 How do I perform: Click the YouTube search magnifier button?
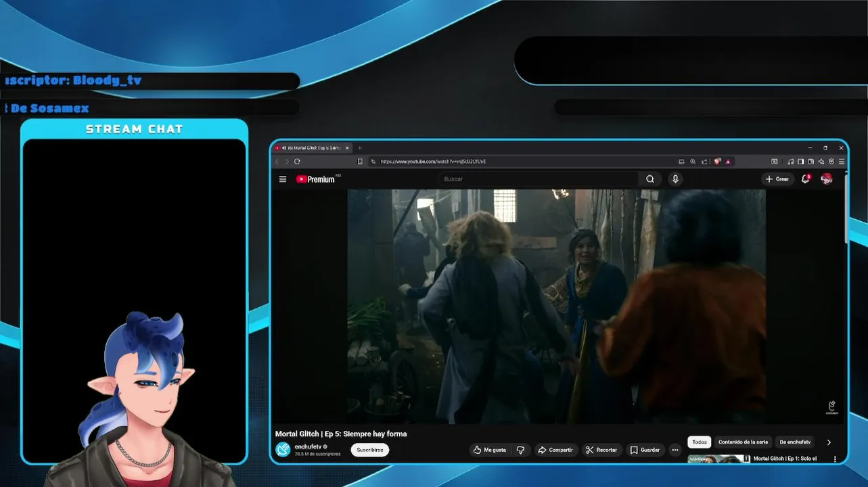click(x=650, y=179)
